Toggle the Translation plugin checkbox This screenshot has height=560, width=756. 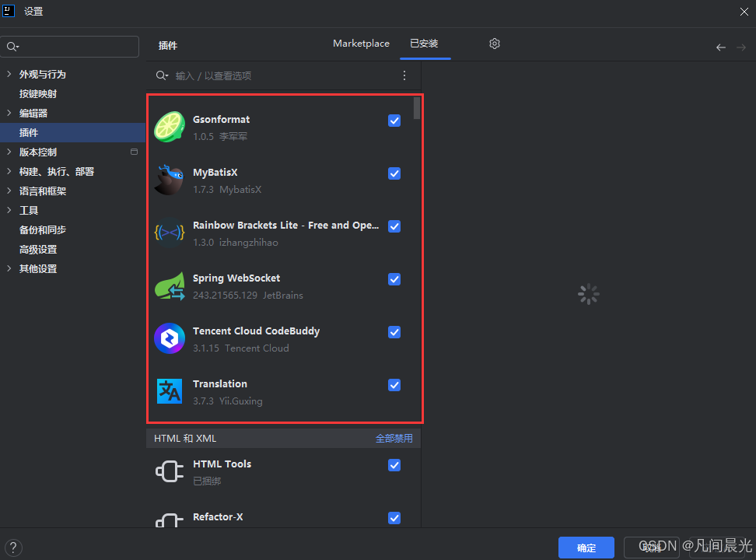(394, 385)
